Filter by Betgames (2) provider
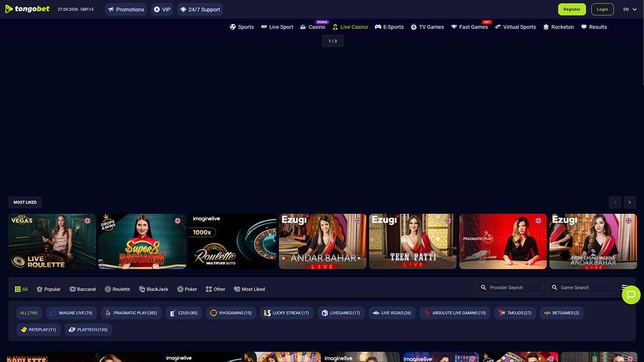Viewport: 644px width, 362px height. pos(562,313)
